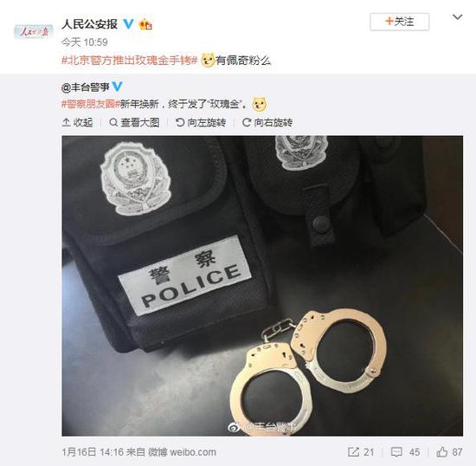Expand the post options chevron at top right
The image size is (476, 466).
[x=458, y=17]
